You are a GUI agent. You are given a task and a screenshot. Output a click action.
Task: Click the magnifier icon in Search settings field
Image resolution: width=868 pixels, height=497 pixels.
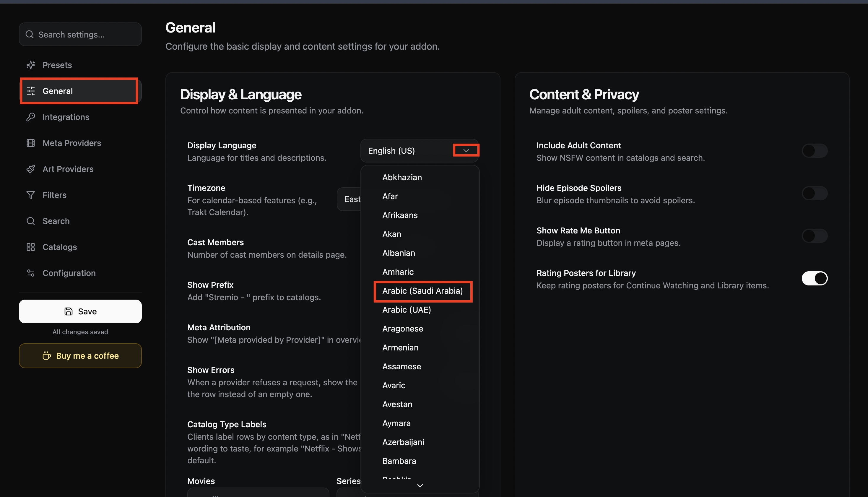30,35
